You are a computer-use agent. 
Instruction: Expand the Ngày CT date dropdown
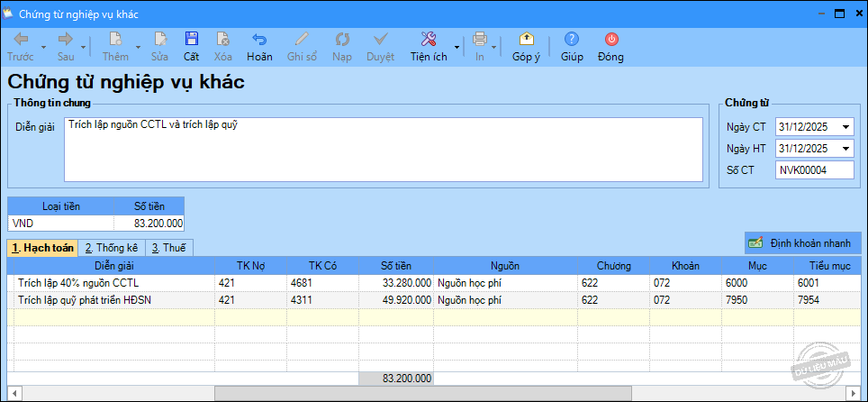tap(845, 127)
